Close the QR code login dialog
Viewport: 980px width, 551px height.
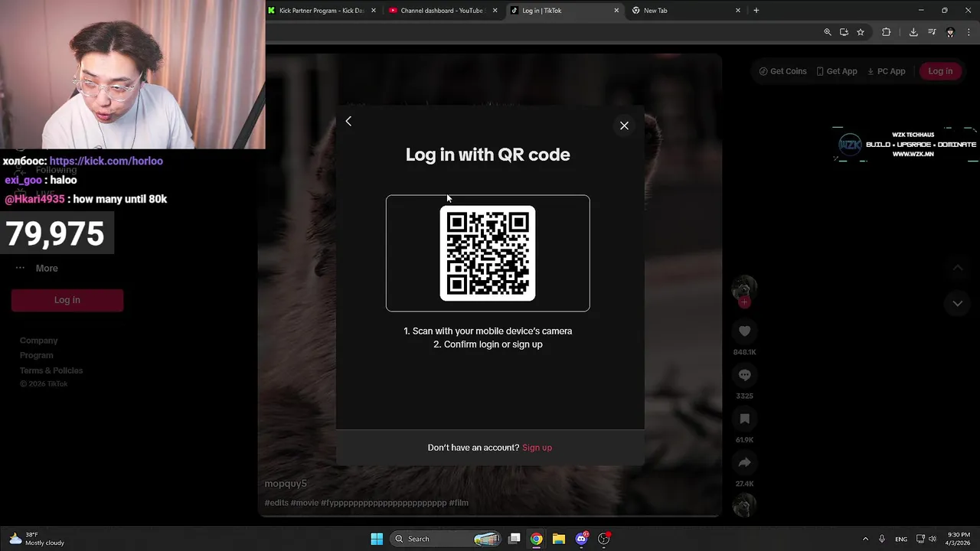(x=624, y=126)
